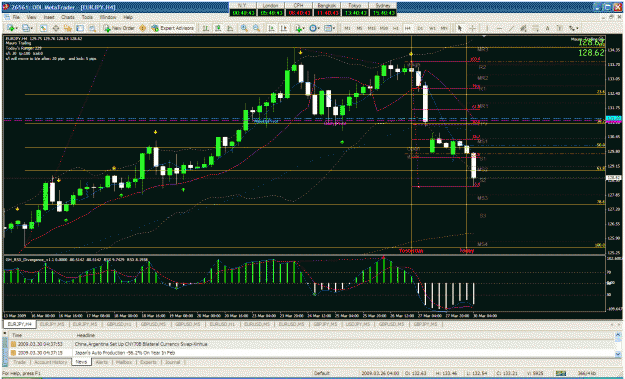This screenshot has width=625, height=379.
Task: Open the Window menu
Action: [108, 18]
